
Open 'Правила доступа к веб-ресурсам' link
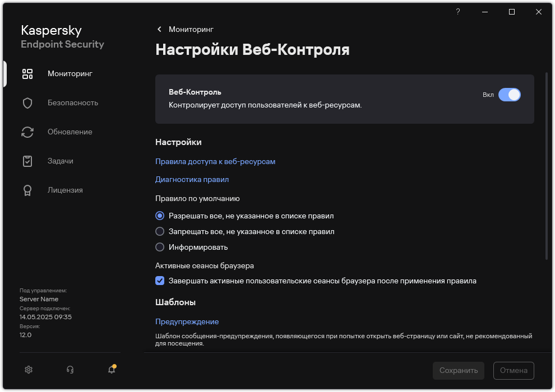(215, 162)
